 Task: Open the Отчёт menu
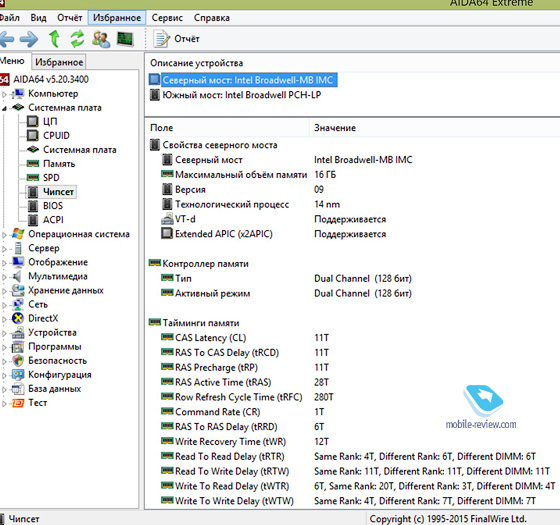click(70, 18)
